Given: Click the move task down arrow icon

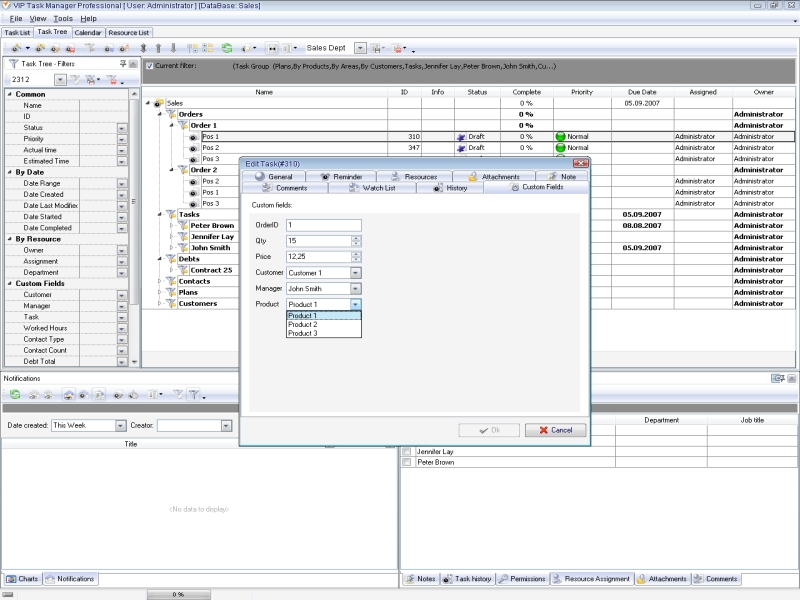Looking at the screenshot, I should [172, 48].
